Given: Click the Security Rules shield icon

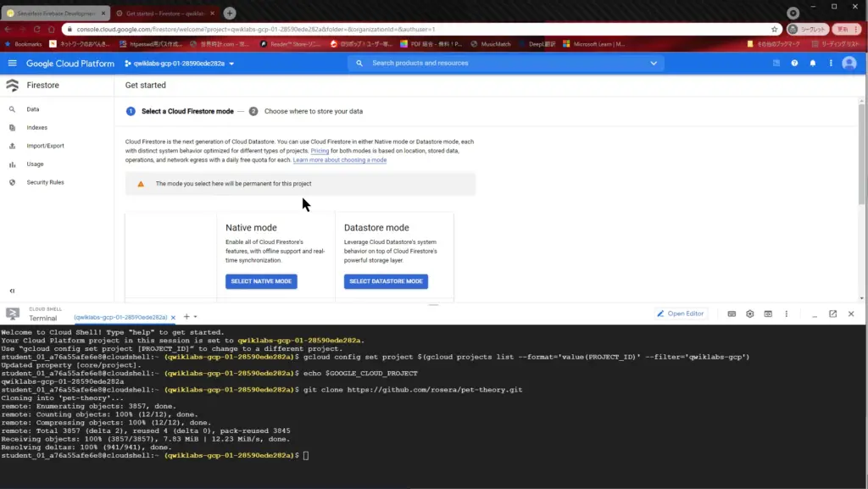Looking at the screenshot, I should pos(12,182).
